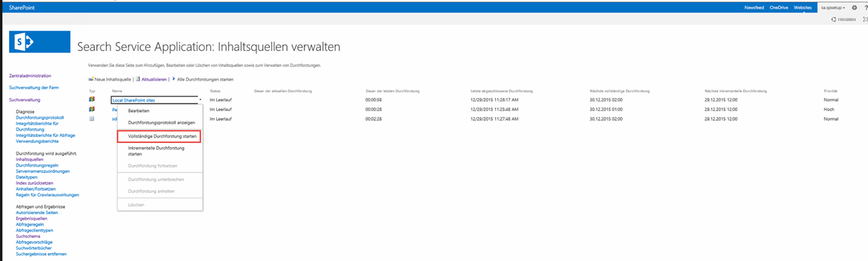868x261 pixels.
Task: Click the SharePoint logo tile
Action: tap(39, 44)
